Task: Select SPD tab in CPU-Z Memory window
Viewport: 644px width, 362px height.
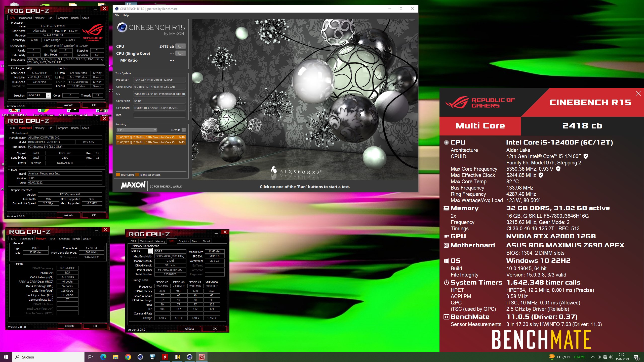Action: (52, 239)
